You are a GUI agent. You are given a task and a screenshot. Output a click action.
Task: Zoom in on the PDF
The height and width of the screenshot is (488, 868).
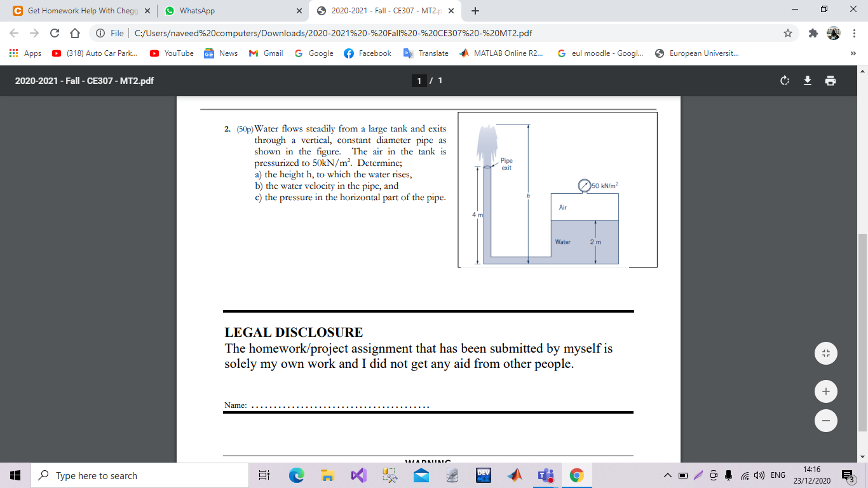pos(825,391)
